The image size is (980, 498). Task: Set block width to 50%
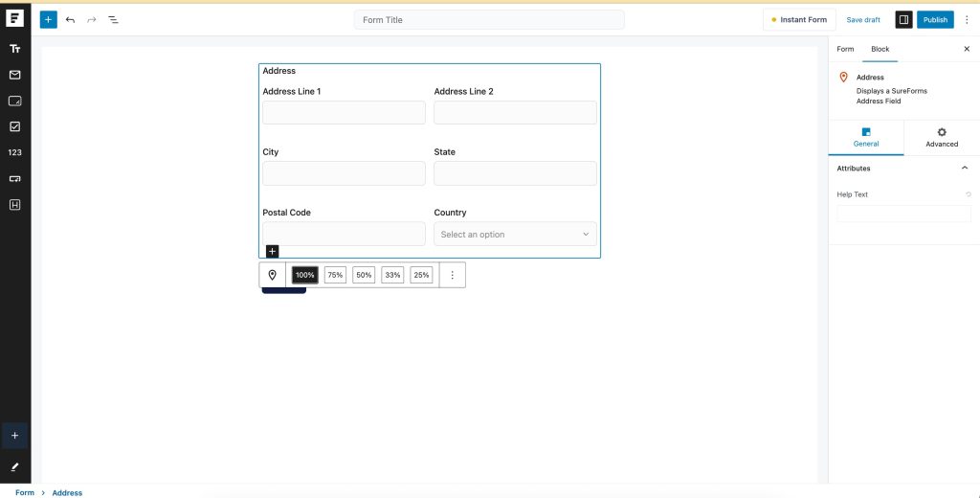(x=364, y=275)
